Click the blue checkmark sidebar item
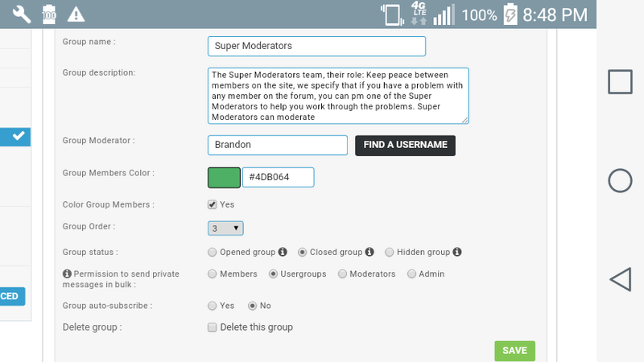This screenshot has width=644, height=362. pos(15,137)
